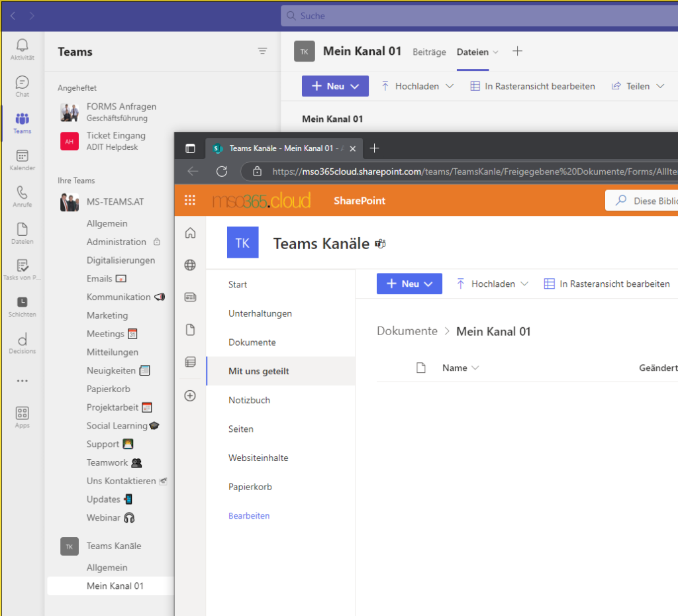Viewport: 678px width, 616px height.
Task: Click SharePoint home icon in left bar
Action: 190,232
